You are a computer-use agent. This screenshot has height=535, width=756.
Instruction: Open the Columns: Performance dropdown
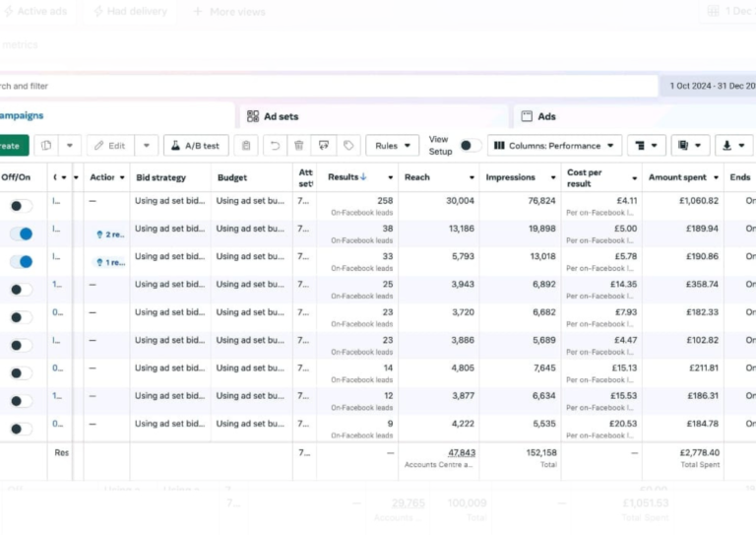click(x=554, y=146)
